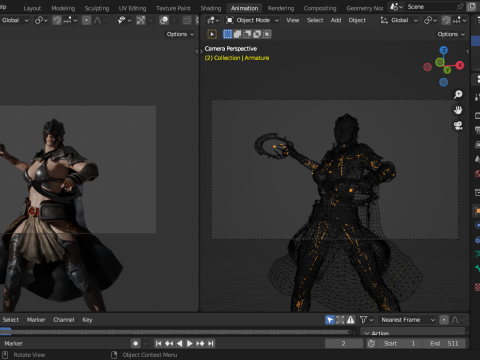This screenshot has height=360, width=480.
Task: Open right viewport editor type menu
Action: [213, 20]
